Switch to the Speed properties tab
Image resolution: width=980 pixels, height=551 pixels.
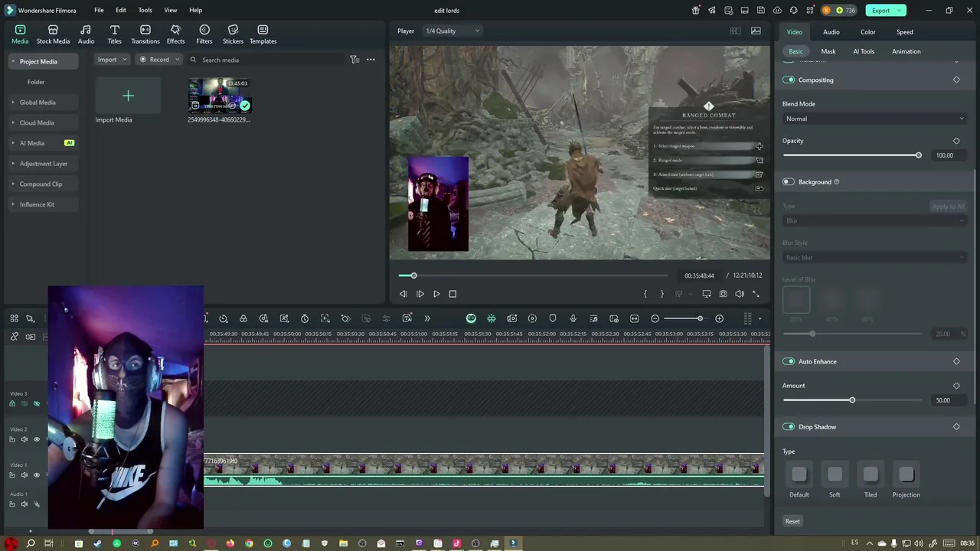pos(904,32)
